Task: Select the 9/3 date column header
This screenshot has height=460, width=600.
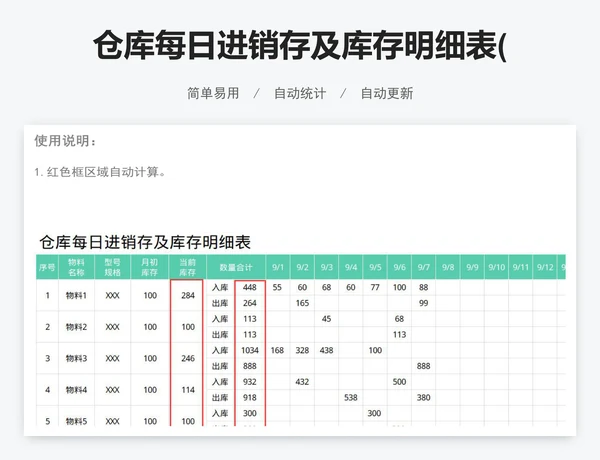Action: pyautogui.click(x=326, y=267)
